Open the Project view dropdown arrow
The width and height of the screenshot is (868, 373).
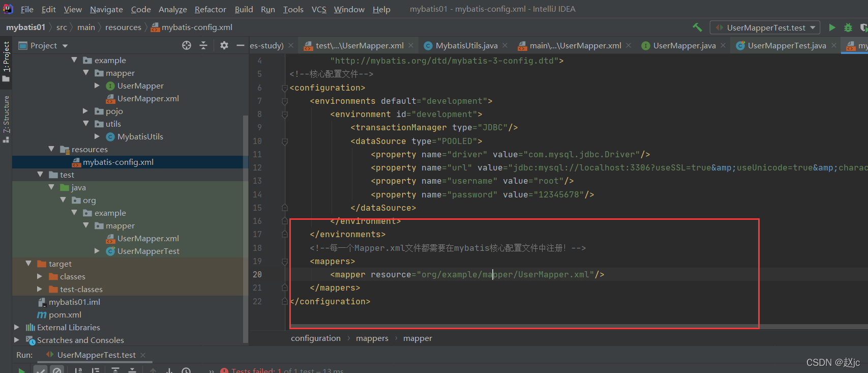[65, 46]
